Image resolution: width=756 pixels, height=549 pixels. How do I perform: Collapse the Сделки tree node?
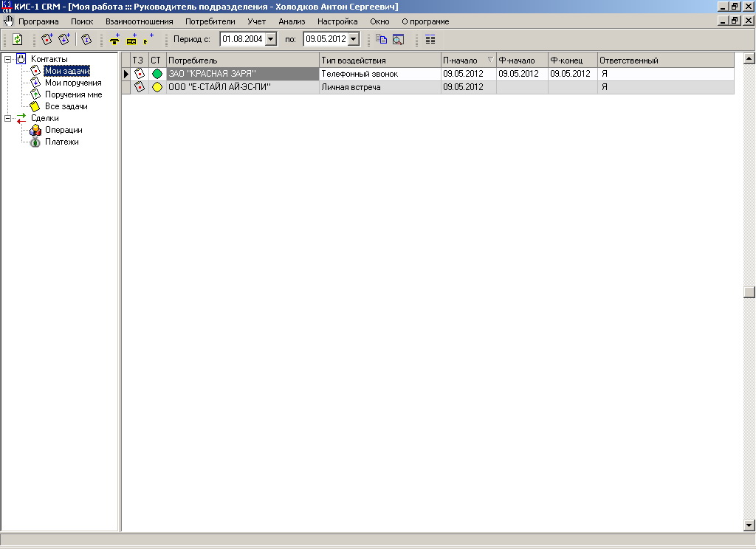point(7,119)
